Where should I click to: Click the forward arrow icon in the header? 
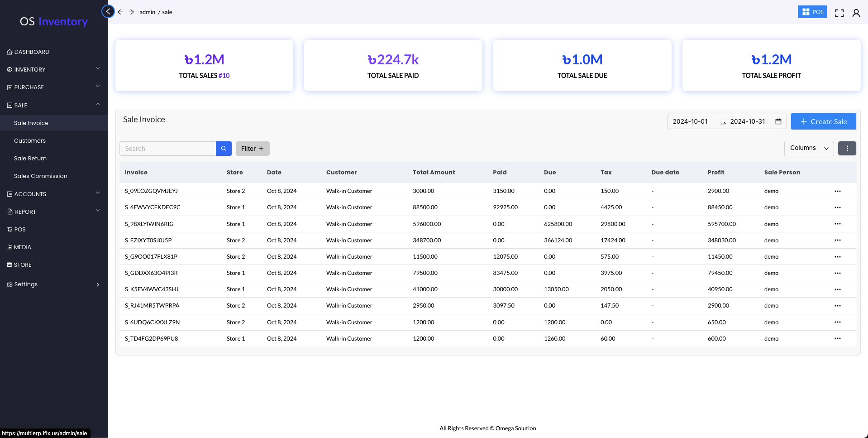[131, 12]
